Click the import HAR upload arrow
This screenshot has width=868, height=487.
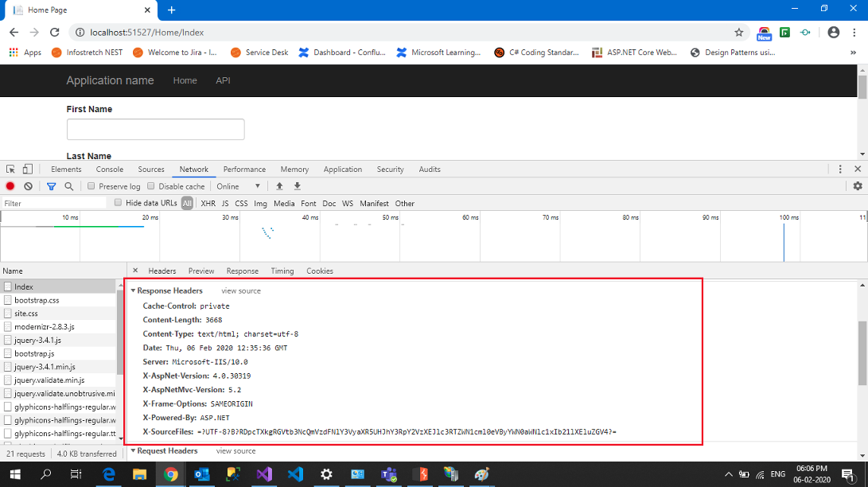[x=279, y=186]
